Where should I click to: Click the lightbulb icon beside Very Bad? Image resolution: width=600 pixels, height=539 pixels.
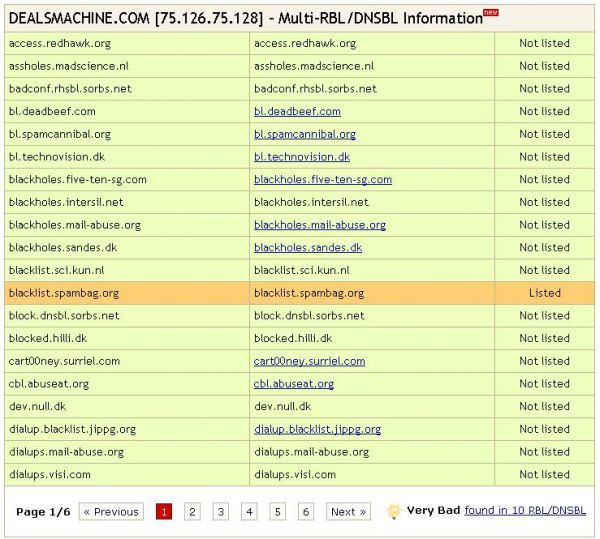(x=394, y=511)
